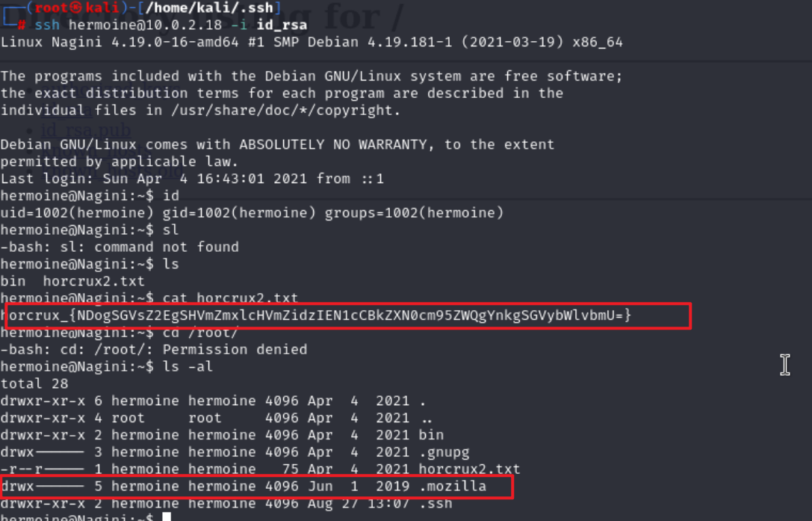Click the terminal cursor at final prompt
The height and width of the screenshot is (521, 812).
pyautogui.click(x=167, y=517)
